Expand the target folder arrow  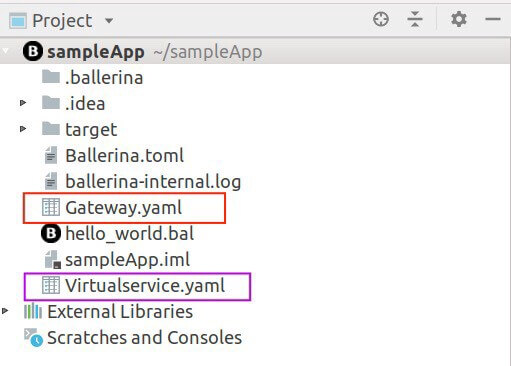[x=23, y=129]
